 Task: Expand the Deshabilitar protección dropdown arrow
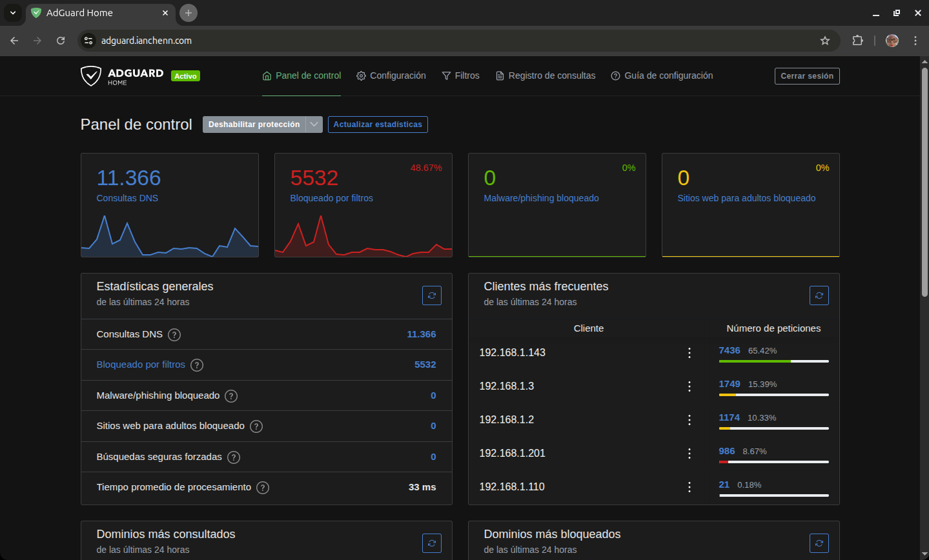[x=314, y=125]
